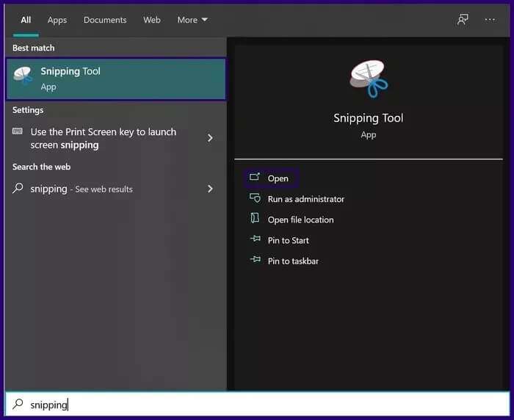Choose Run as administrator
Screen dimensions: 514x420
[x=306, y=199]
